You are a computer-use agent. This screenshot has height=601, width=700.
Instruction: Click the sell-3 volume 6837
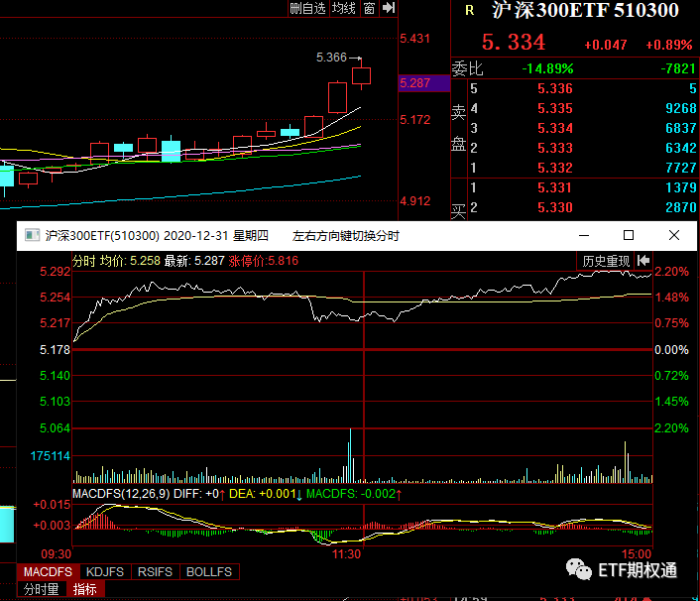(681, 128)
